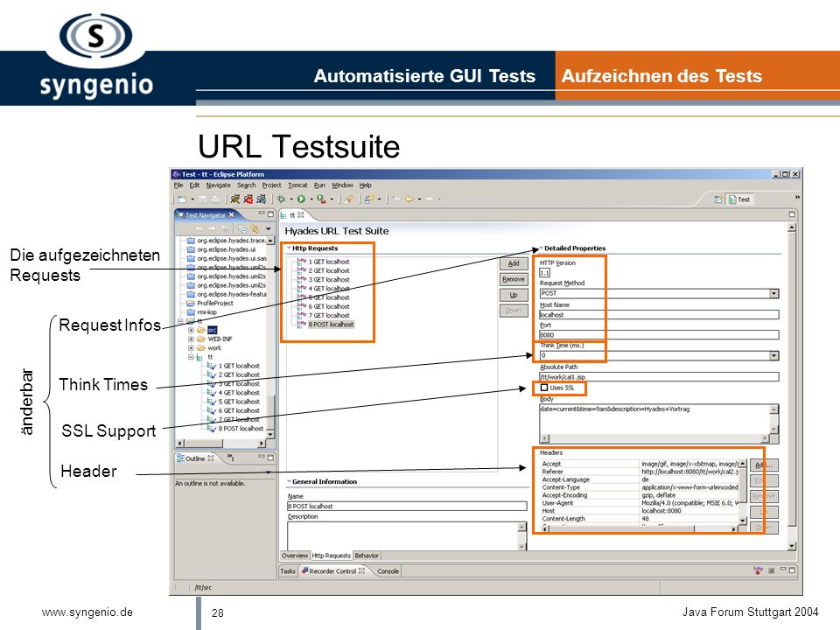The height and width of the screenshot is (630, 840).
Task: Click the Up button beside requests list
Action: (x=514, y=295)
